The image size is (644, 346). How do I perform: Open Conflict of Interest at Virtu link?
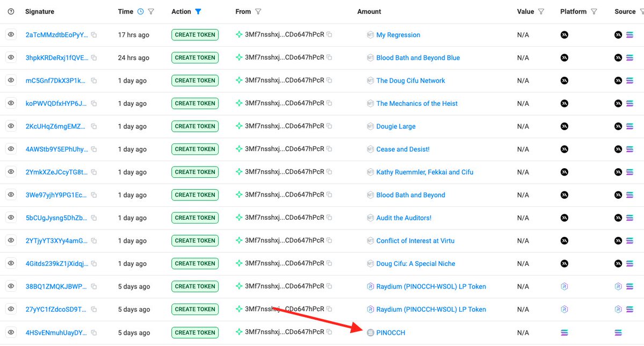(x=415, y=241)
